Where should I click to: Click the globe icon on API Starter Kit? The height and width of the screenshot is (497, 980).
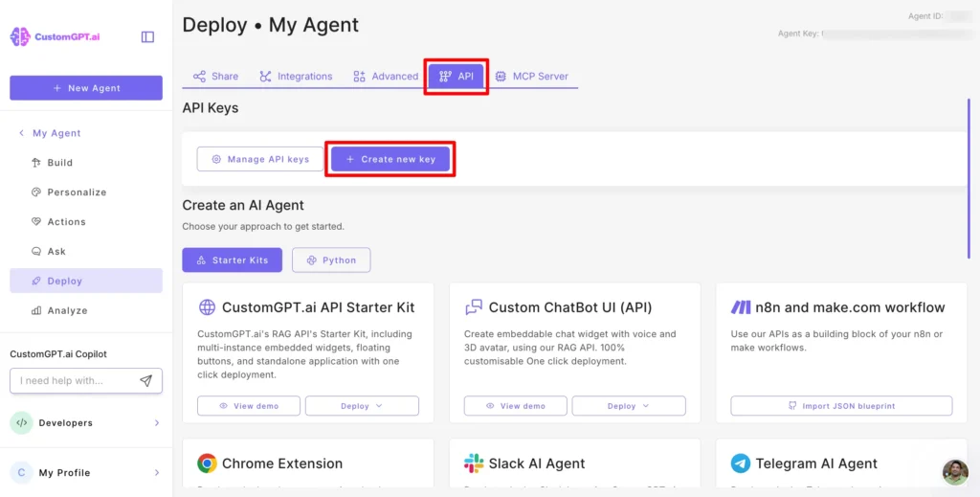[x=207, y=307]
